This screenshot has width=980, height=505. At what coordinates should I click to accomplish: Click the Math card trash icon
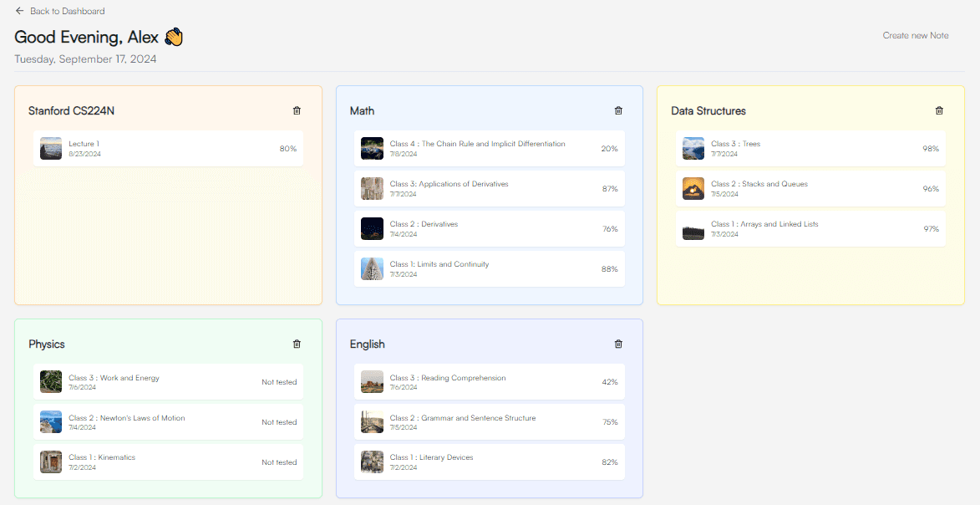click(x=618, y=110)
